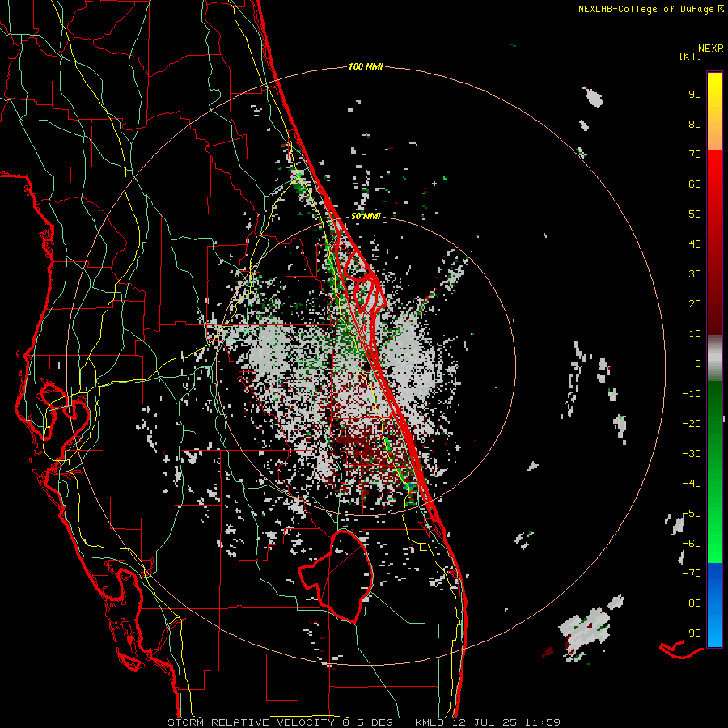Viewport: 728px width, 728px height.
Task: Click the -10 value on velocity scale
Action: coord(692,394)
